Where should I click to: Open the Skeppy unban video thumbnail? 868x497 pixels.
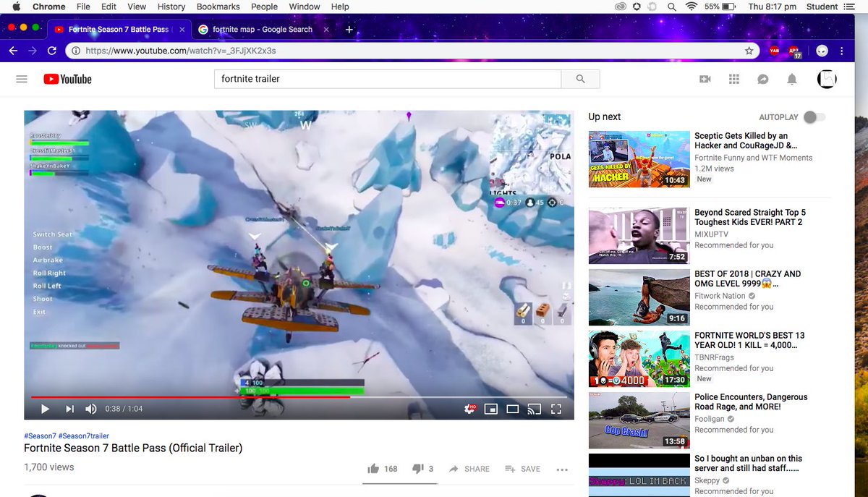coord(639,475)
